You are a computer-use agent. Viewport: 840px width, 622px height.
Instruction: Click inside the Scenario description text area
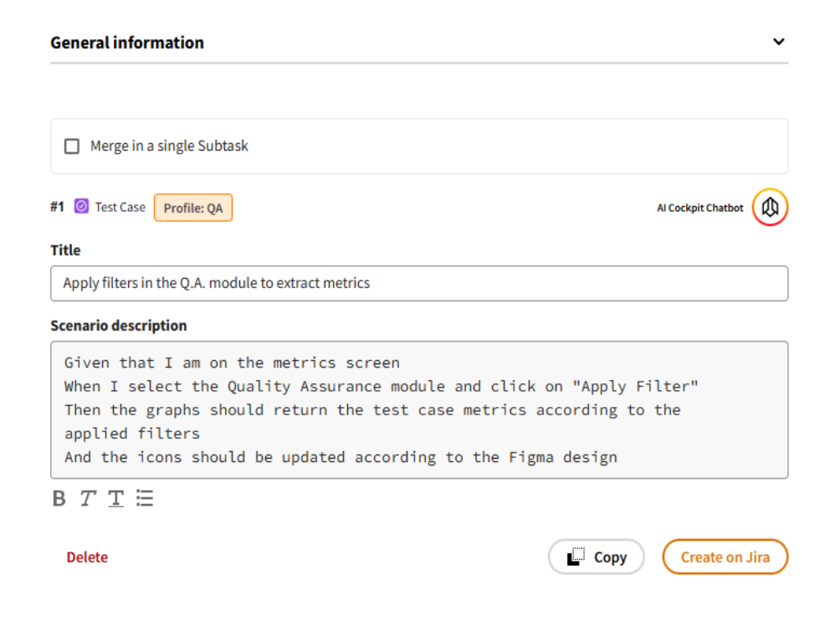(418, 409)
